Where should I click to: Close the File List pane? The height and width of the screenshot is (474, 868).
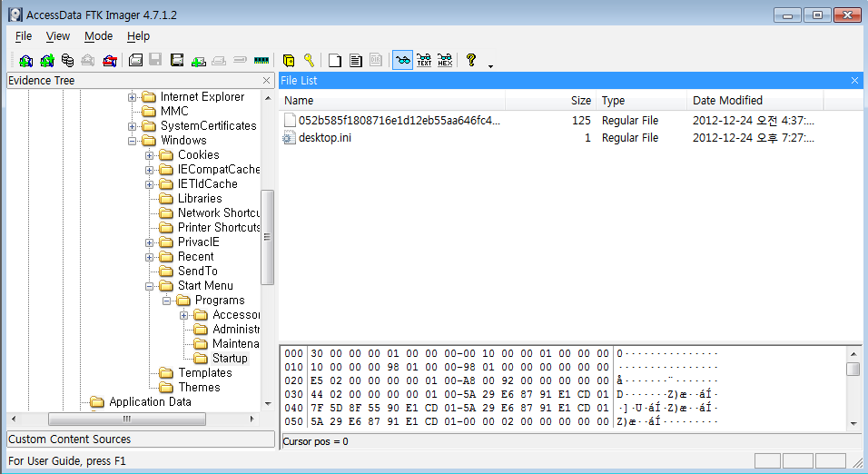click(x=854, y=80)
